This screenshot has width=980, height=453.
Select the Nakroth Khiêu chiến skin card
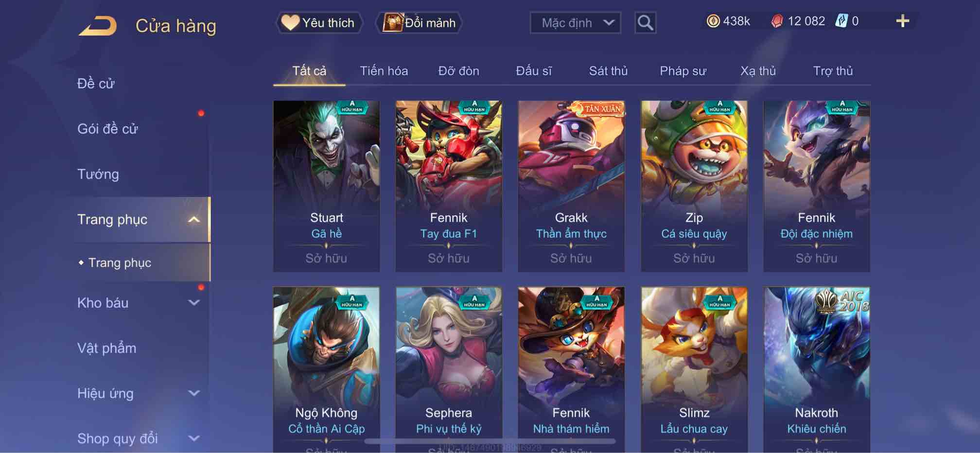click(816, 369)
